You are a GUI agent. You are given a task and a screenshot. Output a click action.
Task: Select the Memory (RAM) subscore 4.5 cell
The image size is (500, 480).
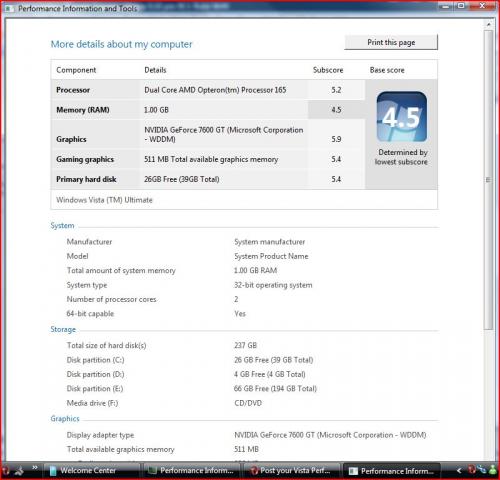tap(336, 110)
